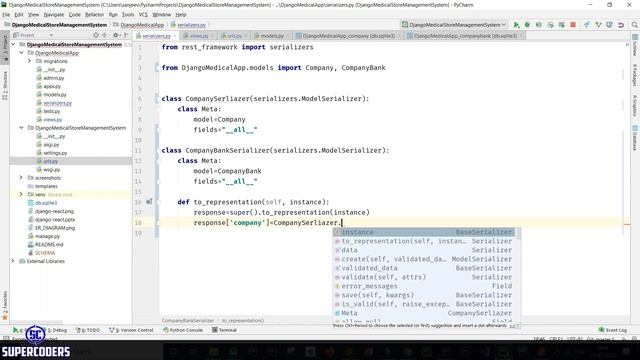This screenshot has width=640, height=360.
Task: Switch to DjangoMedicalApp_companybank db.sqlite3 tab
Action: pos(465,36)
